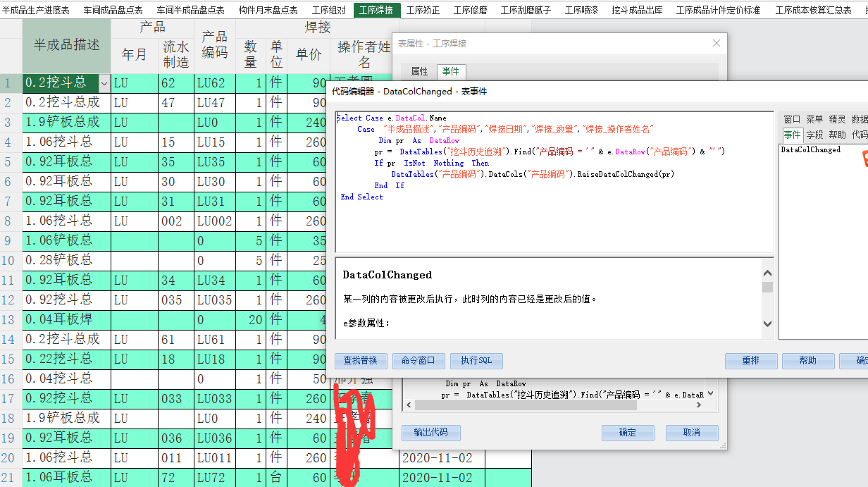Click inside the code editing area on the End Select line
The height and width of the screenshot is (487, 868).
click(361, 197)
